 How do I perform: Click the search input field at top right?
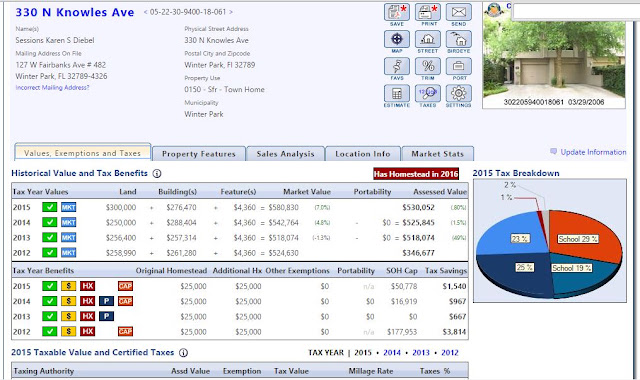click(576, 12)
